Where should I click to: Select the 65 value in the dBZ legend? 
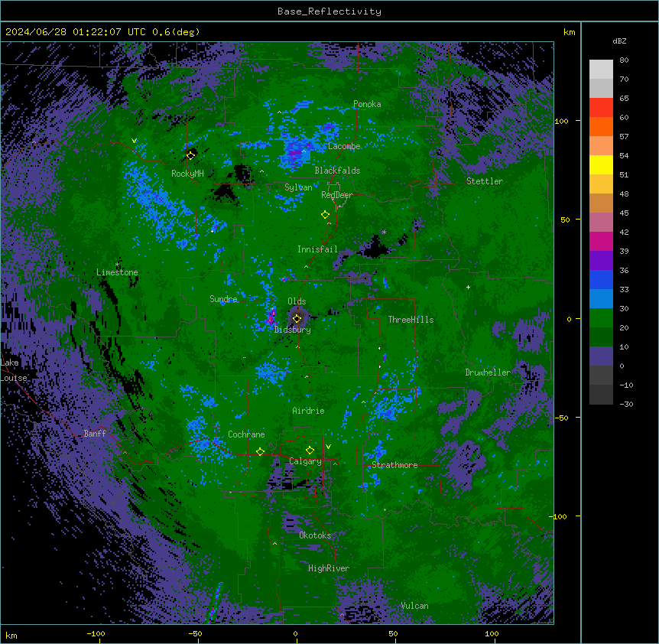point(624,99)
